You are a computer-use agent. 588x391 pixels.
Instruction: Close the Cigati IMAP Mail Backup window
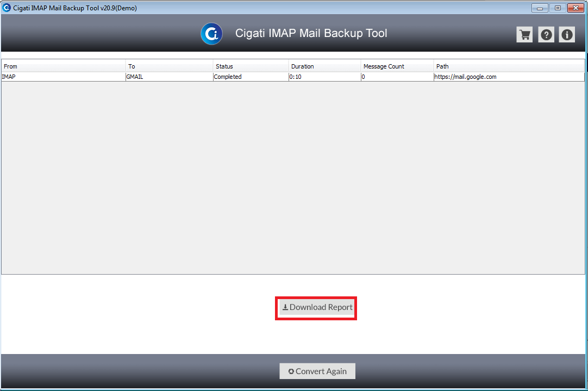[576, 8]
